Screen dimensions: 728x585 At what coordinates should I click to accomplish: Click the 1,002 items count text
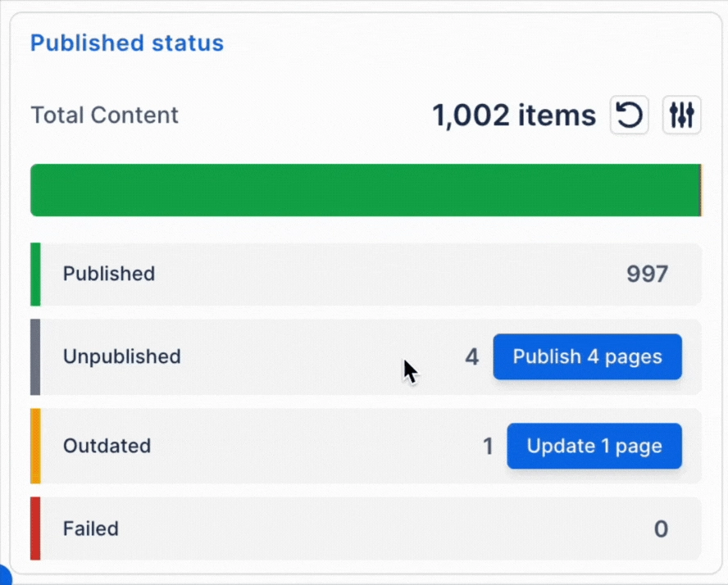pos(514,115)
